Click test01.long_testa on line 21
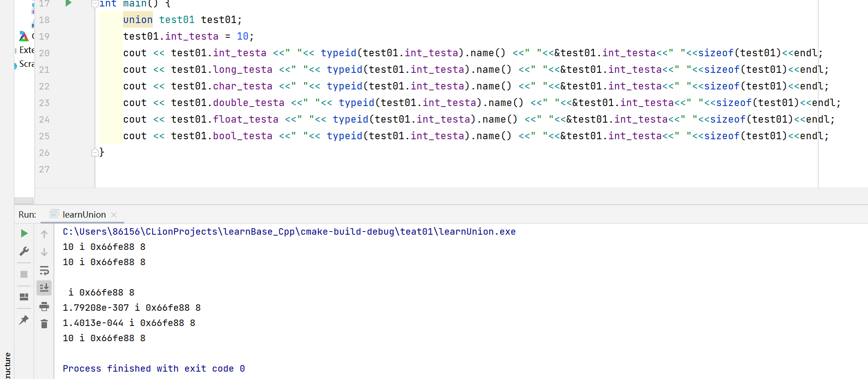The height and width of the screenshot is (379, 868). pos(222,70)
